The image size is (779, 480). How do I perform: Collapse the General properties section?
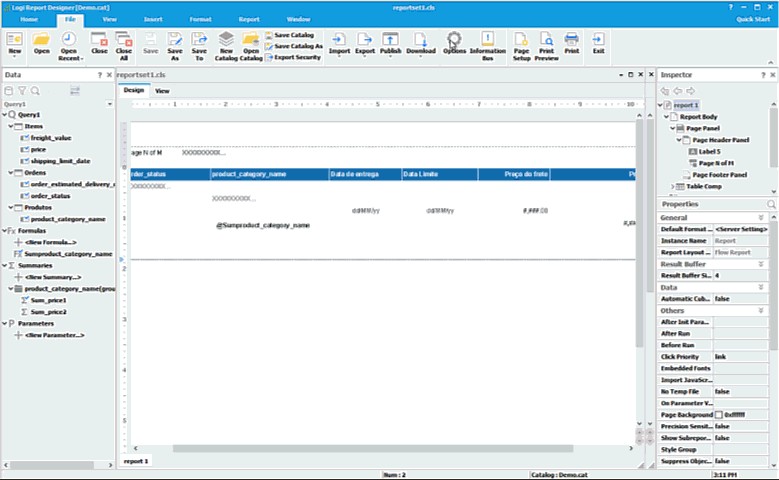tap(760, 217)
